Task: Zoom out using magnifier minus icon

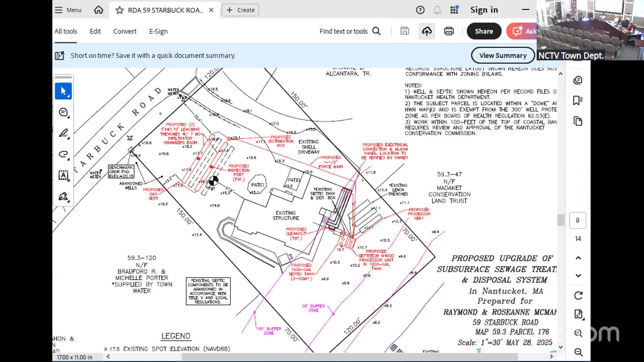Action: 578,352
